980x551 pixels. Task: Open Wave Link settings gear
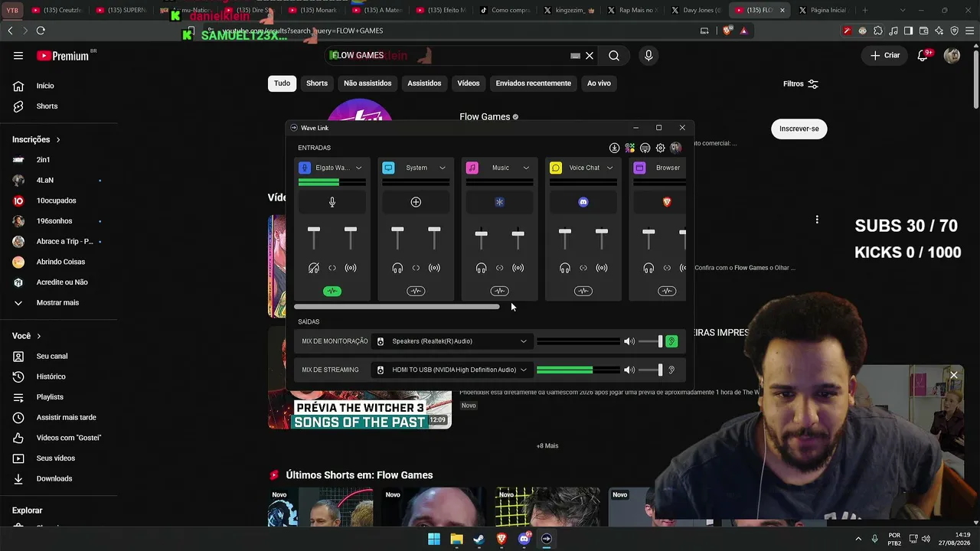click(x=660, y=148)
